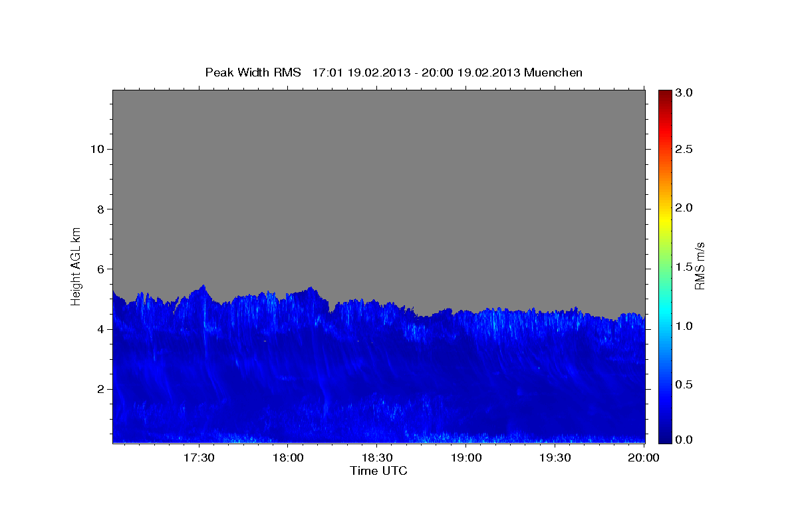Screen dimensions: 798x532
Task: Click the colorbar value '1.0'
Action: (684, 326)
